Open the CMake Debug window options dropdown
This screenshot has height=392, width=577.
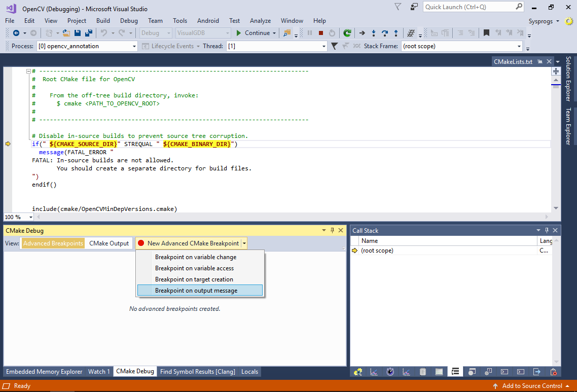[324, 230]
